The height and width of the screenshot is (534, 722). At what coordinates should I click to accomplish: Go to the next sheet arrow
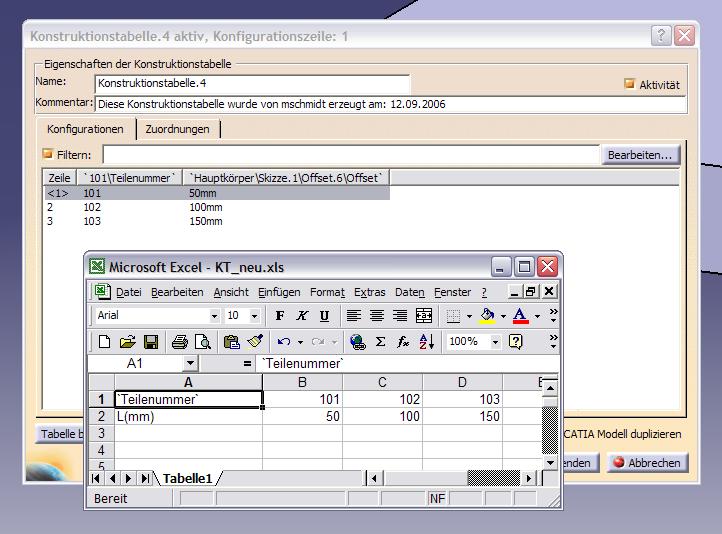click(128, 478)
